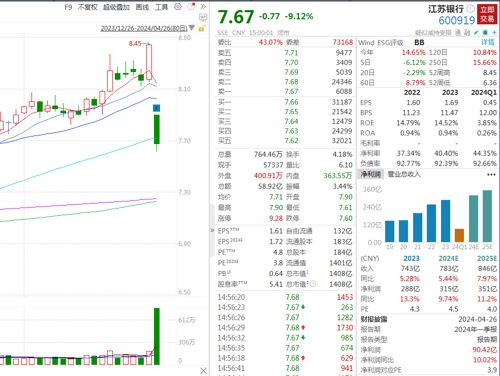Image resolution: width=500 pixels, height=376 pixels.
Task: Click the tall green volume bar
Action: 156,336
